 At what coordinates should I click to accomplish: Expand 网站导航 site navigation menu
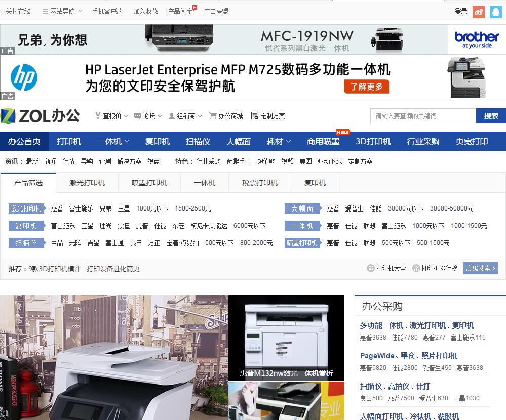62,11
